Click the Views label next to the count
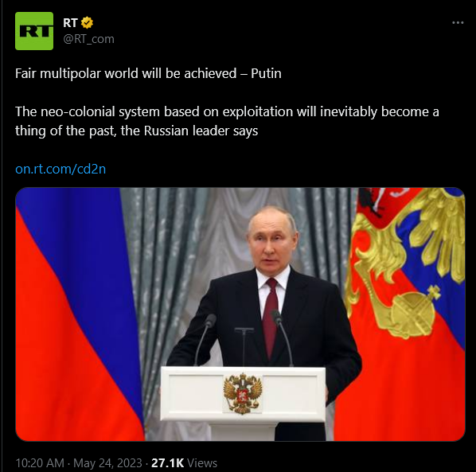 click(202, 463)
